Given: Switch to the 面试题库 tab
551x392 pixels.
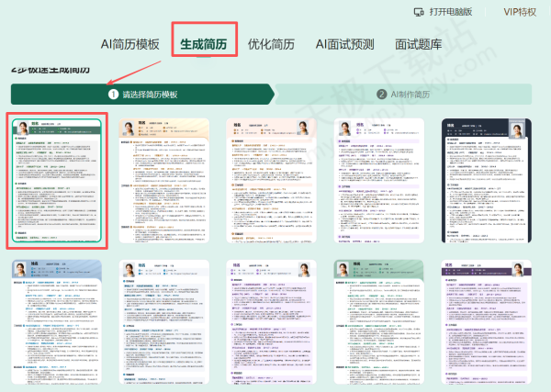Looking at the screenshot, I should pyautogui.click(x=418, y=43).
